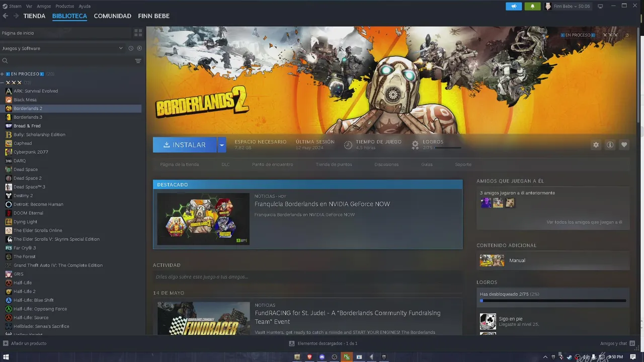The height and width of the screenshot is (362, 644).
Task: Add Borderlands 2 to favorites heart
Action: coord(624,145)
